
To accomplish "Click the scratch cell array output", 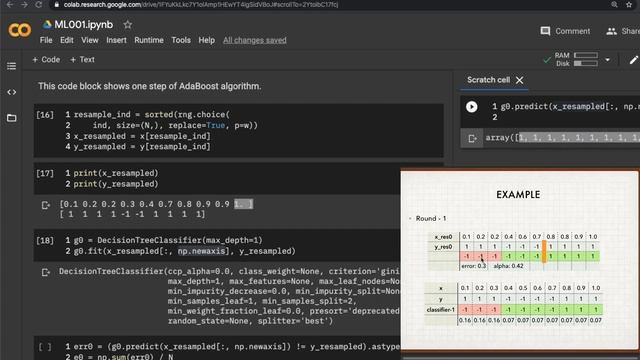I will coord(562,138).
